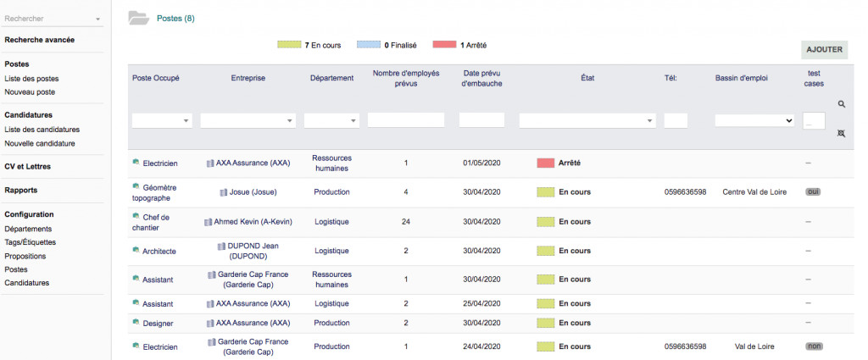
Task: Expand the Poste Occupé filter dropdown
Action: point(163,121)
